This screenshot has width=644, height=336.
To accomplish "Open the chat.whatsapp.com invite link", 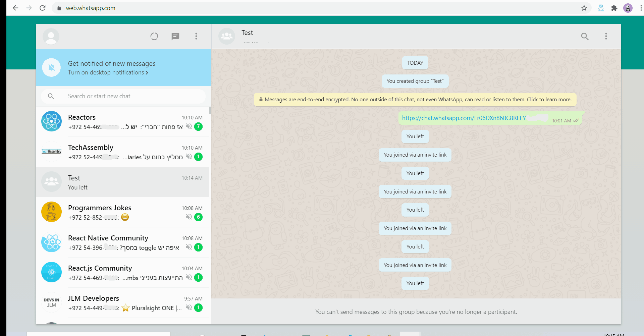I will [x=464, y=118].
